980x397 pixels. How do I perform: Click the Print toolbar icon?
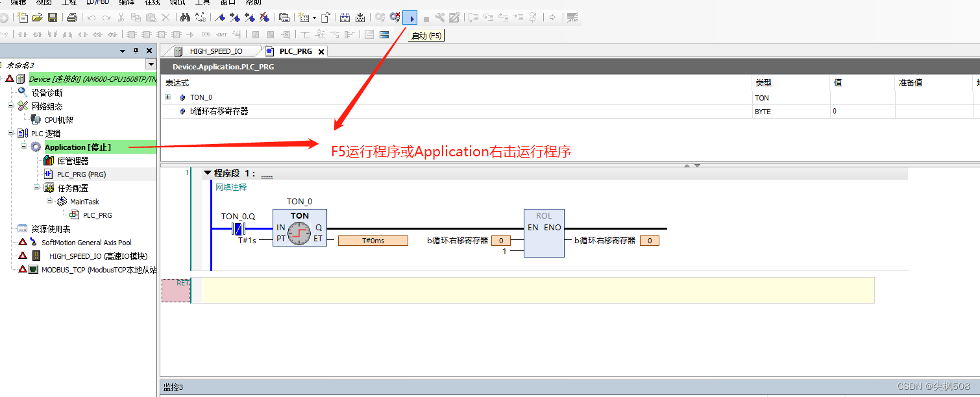click(x=72, y=18)
